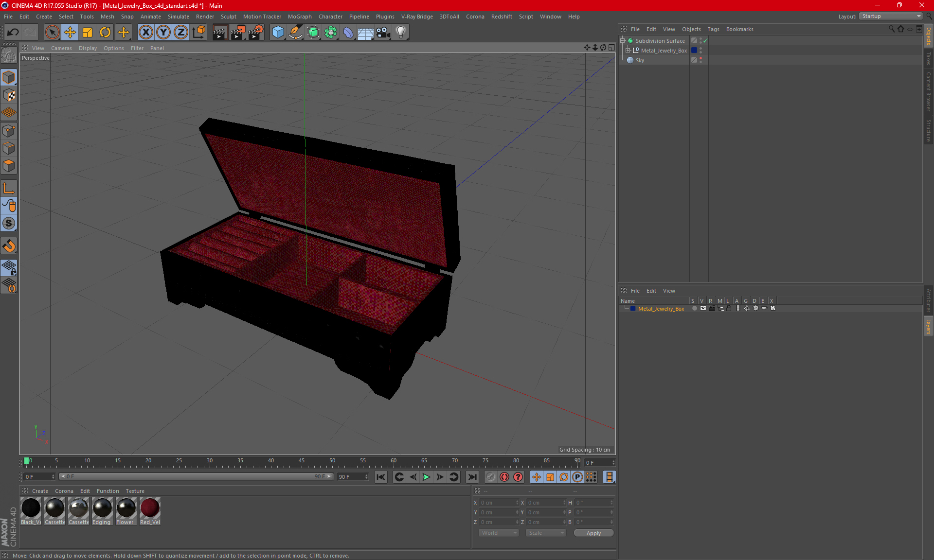Screen dimensions: 934x560
Task: Add Floor environment object icon
Action: pos(366,33)
